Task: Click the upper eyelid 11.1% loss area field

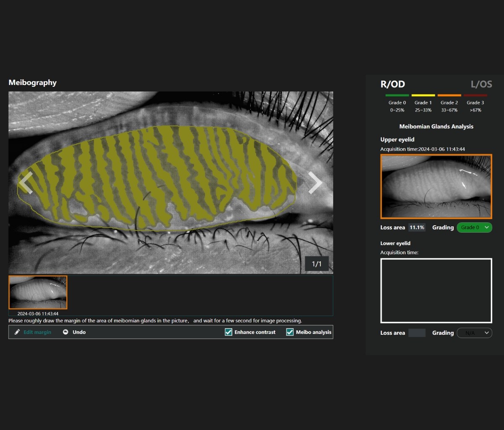Action: 417,227
